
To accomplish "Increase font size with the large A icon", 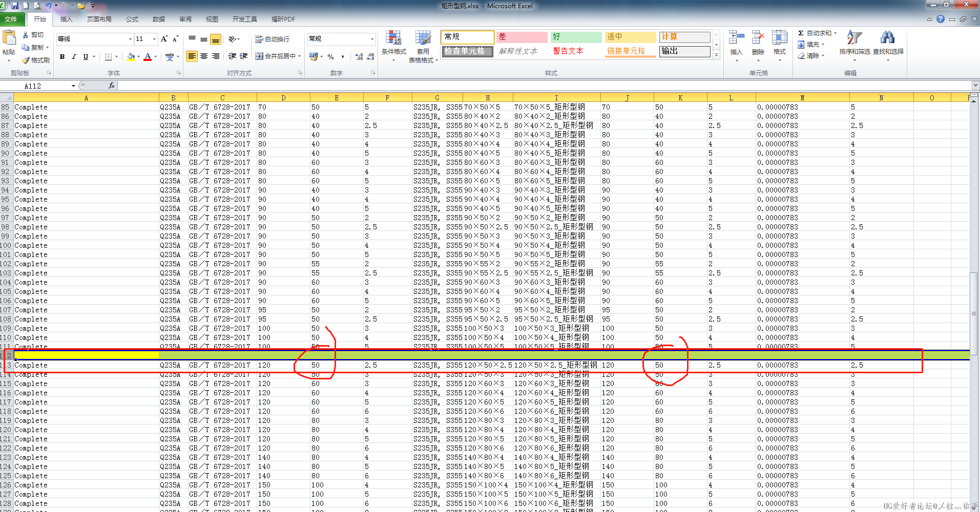I will click(164, 39).
